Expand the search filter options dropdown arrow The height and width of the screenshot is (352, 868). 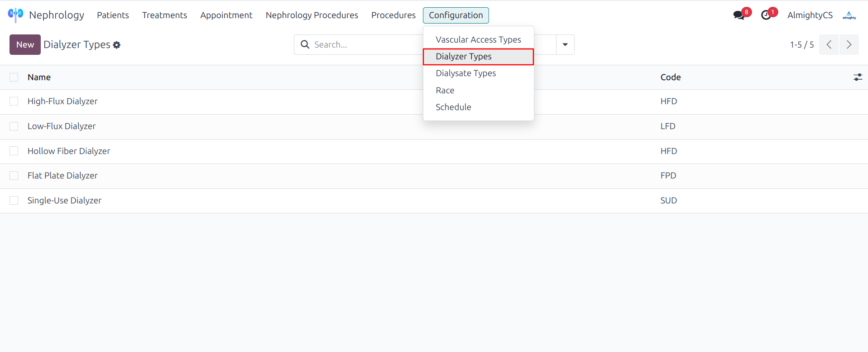tap(565, 44)
